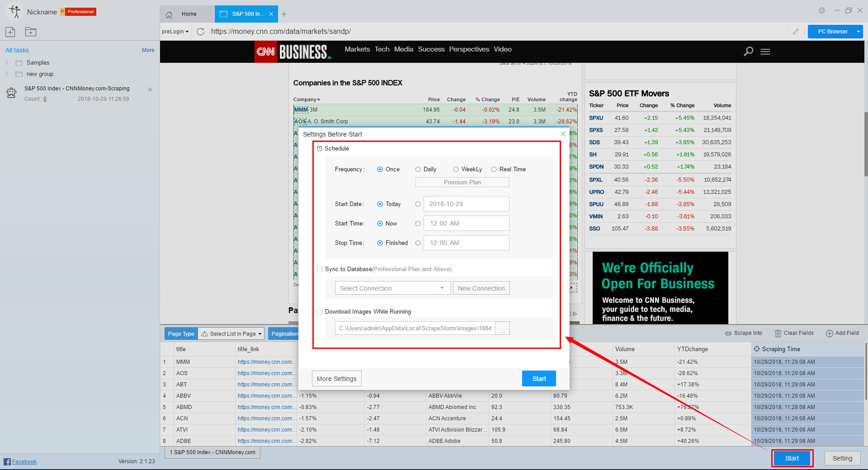The width and height of the screenshot is (868, 470).
Task: Remove the S&P 500 task from sidebar
Action: [150, 89]
